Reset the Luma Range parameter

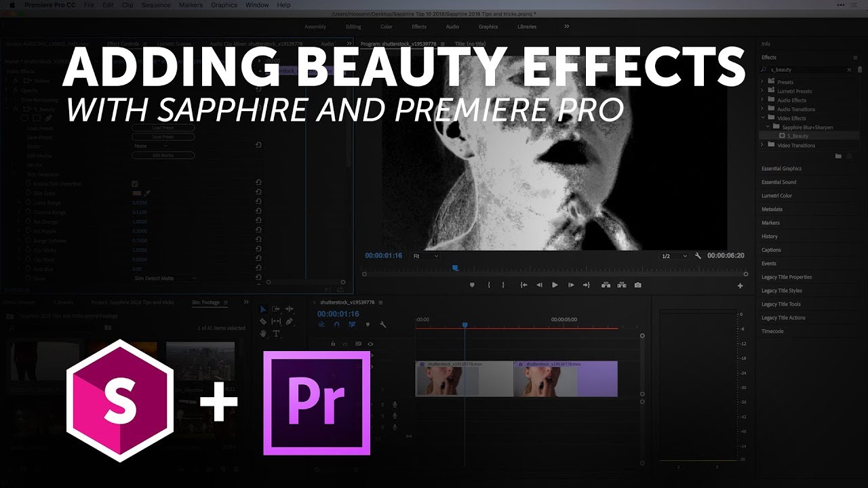258,203
